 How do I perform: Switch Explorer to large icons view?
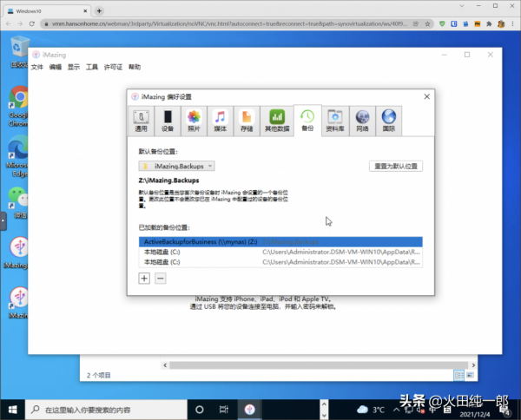tap(470, 375)
